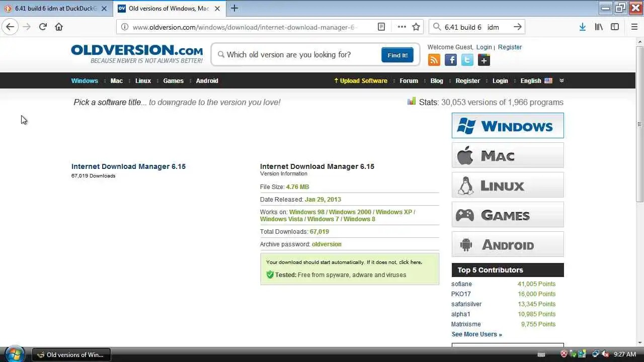Click the page vertical scrollbar

coord(639,124)
